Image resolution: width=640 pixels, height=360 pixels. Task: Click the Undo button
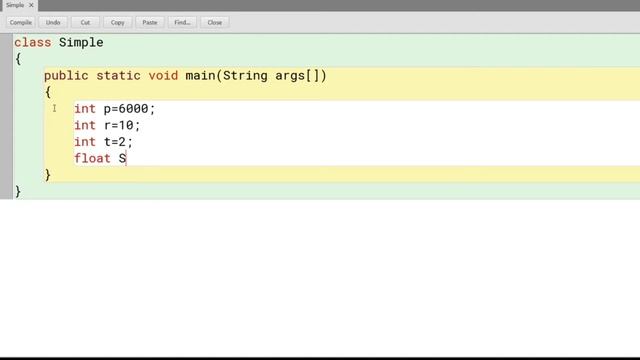[53, 22]
